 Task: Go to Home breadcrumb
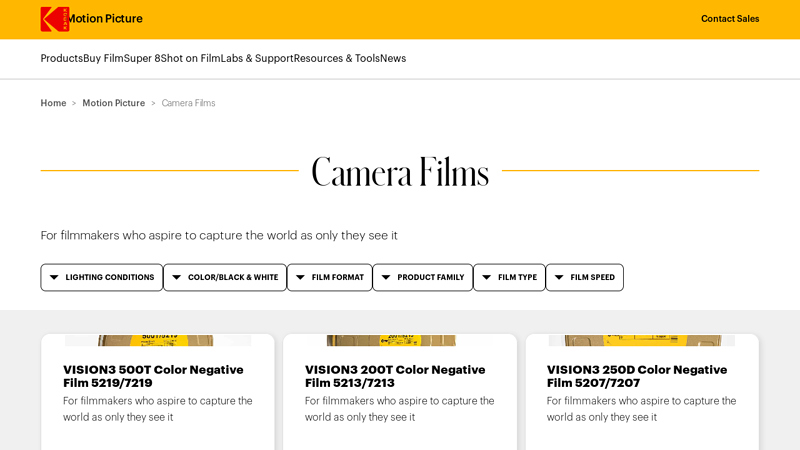coord(53,103)
